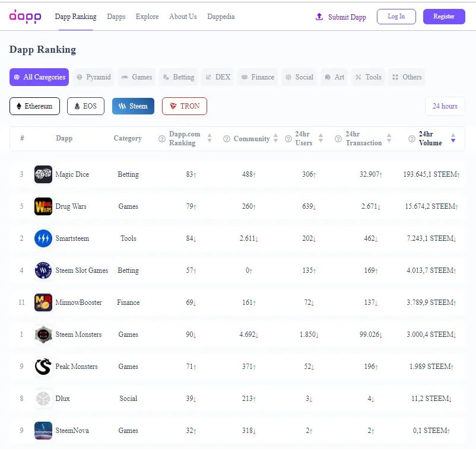Click the Submit Dapp link

(347, 17)
